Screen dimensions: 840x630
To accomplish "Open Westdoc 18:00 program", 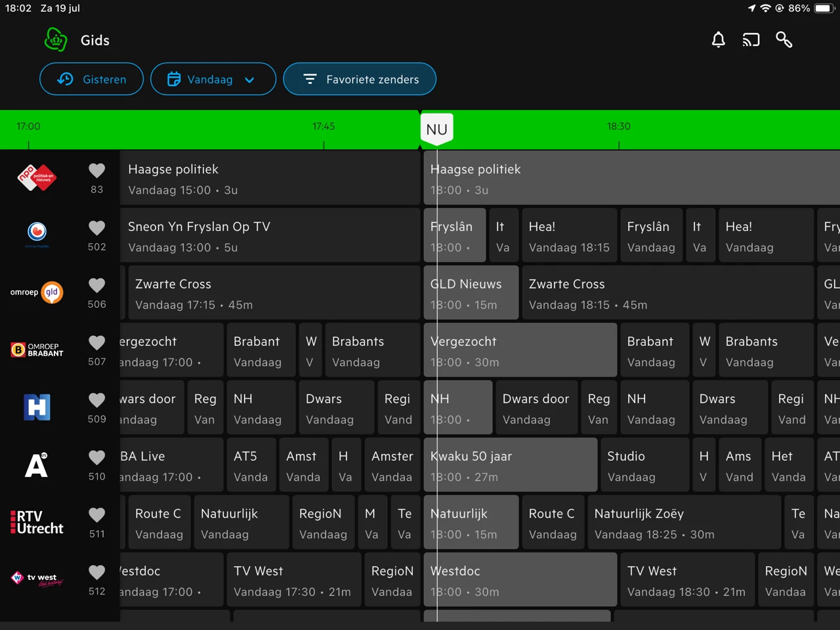I will [520, 581].
